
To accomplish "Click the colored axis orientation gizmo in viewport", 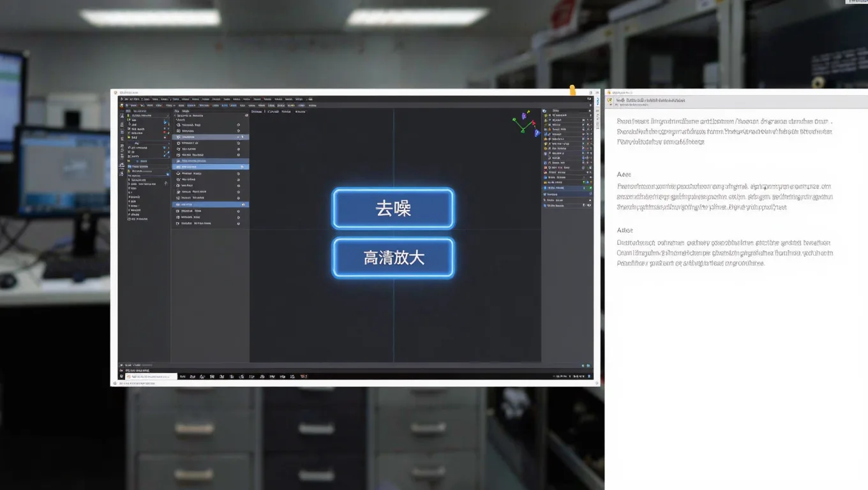I will coord(527,124).
